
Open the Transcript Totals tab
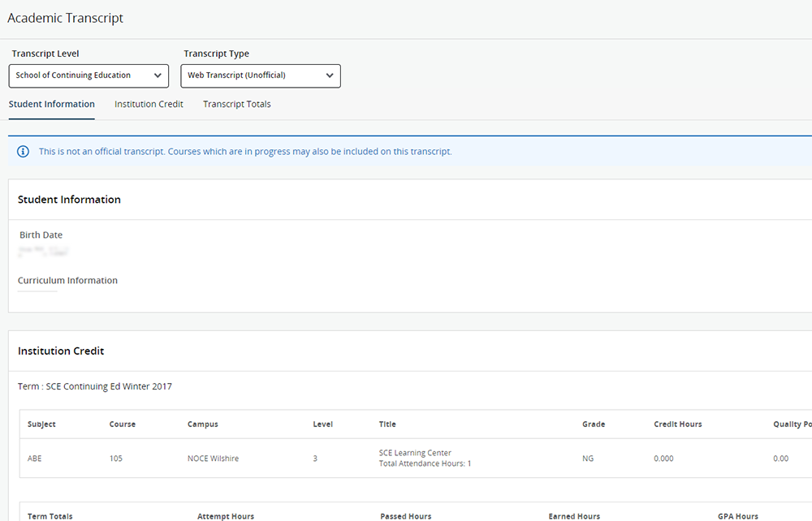pos(236,104)
